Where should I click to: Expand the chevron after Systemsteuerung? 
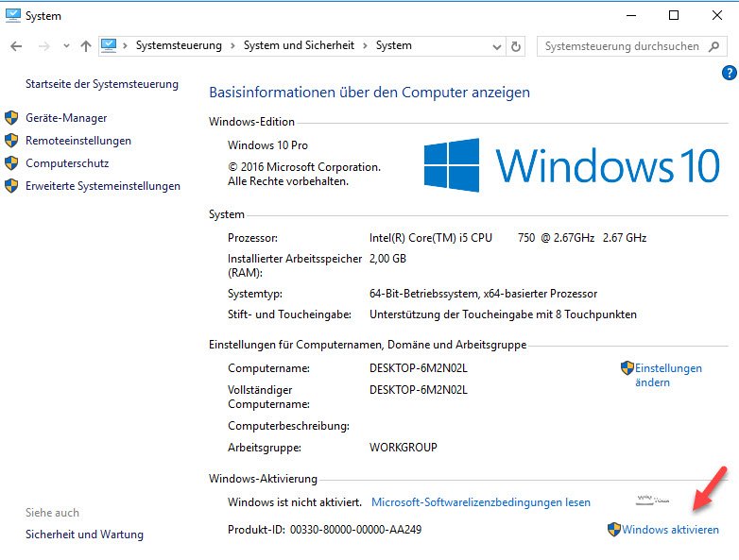click(232, 45)
